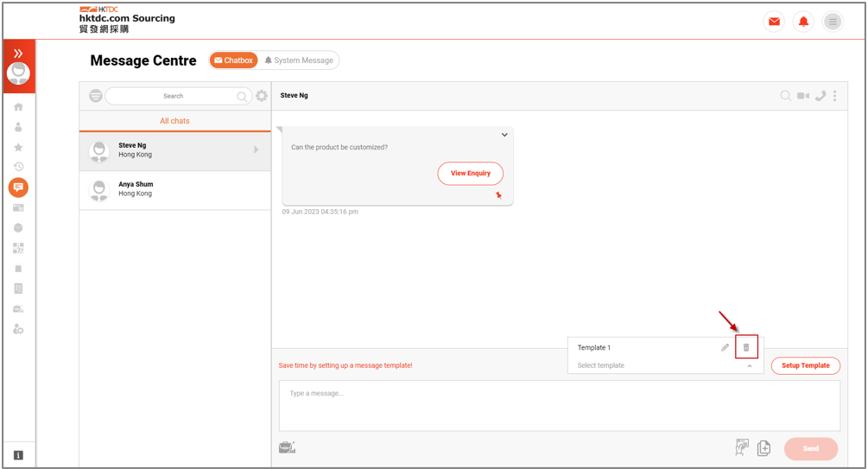Open chat settings gear beside search
The height and width of the screenshot is (469, 868).
tap(262, 96)
